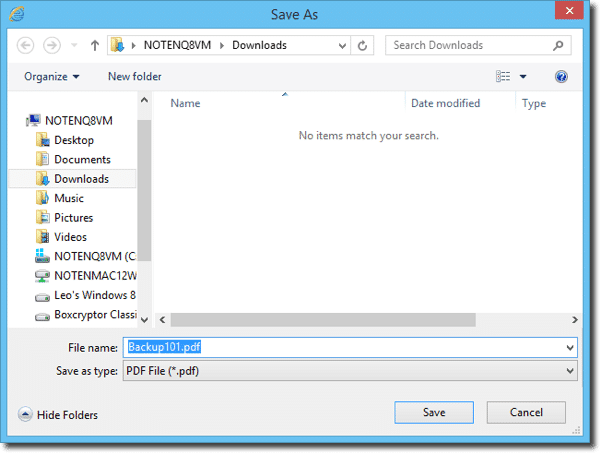Click navigation pane scroll down arrow
Image resolution: width=600 pixels, height=453 pixels.
tap(144, 320)
